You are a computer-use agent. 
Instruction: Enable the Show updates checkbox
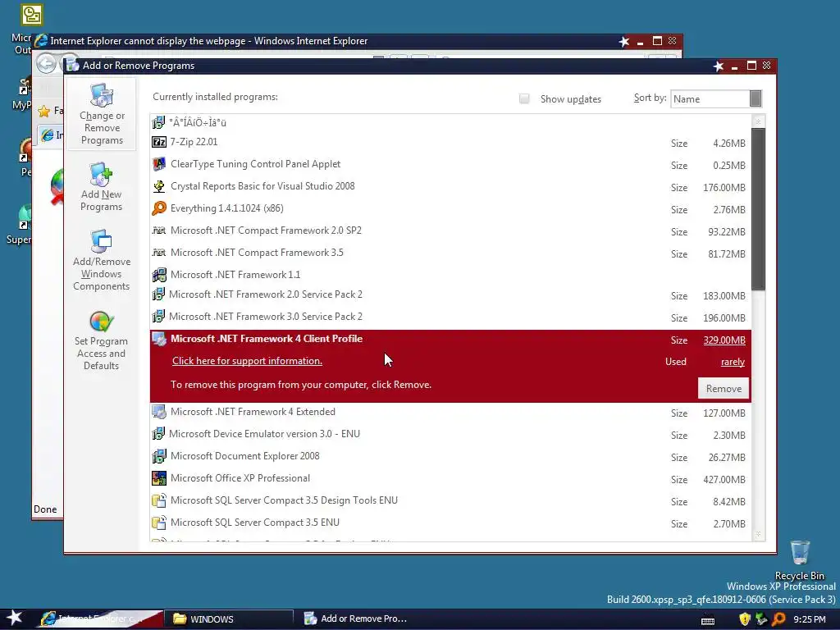(524, 98)
